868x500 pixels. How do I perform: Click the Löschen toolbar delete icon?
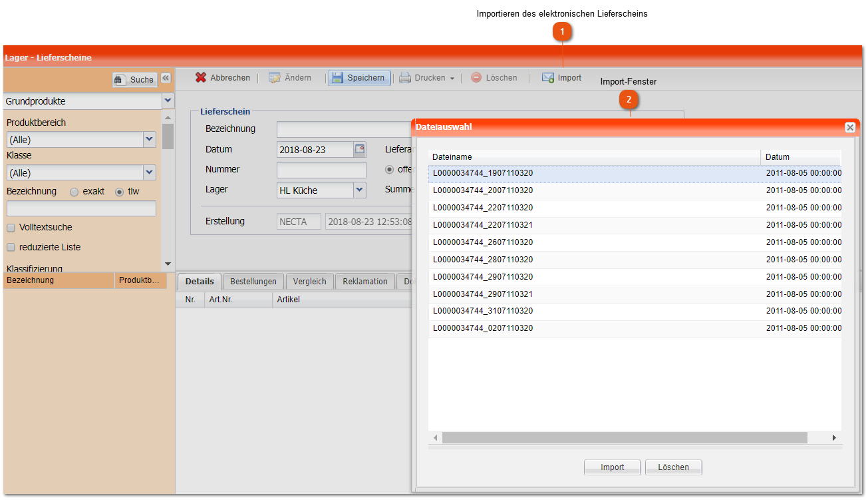476,78
